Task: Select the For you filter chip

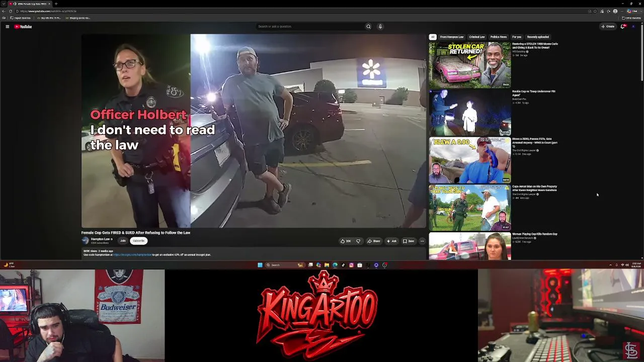Action: click(517, 37)
